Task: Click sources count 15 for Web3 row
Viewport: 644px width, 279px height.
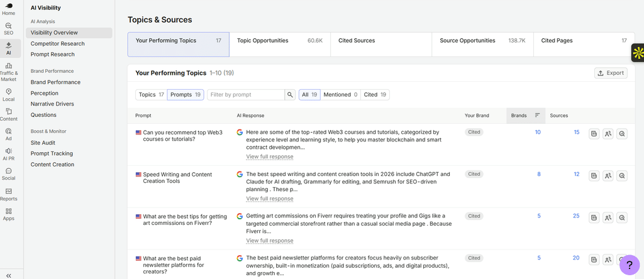Action: click(577, 132)
